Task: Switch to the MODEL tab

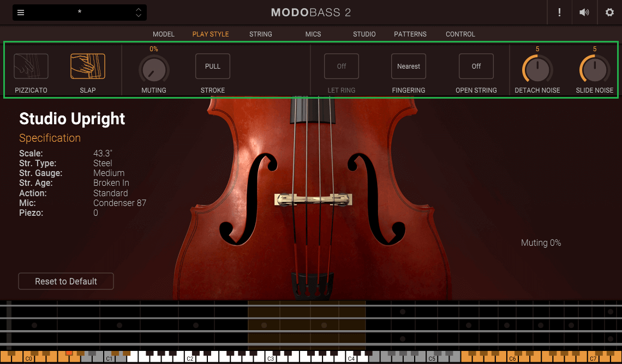Action: [164, 34]
